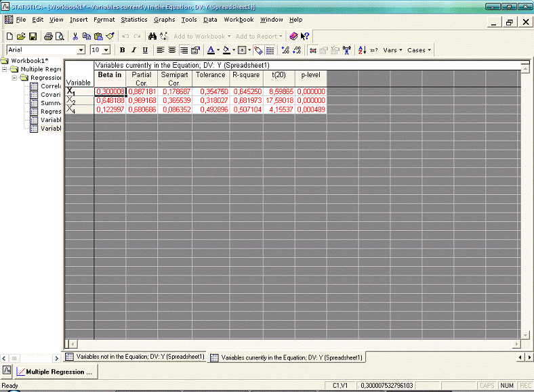The image size is (534, 392).
Task: Open the Vars dropdown menu
Action: (392, 50)
